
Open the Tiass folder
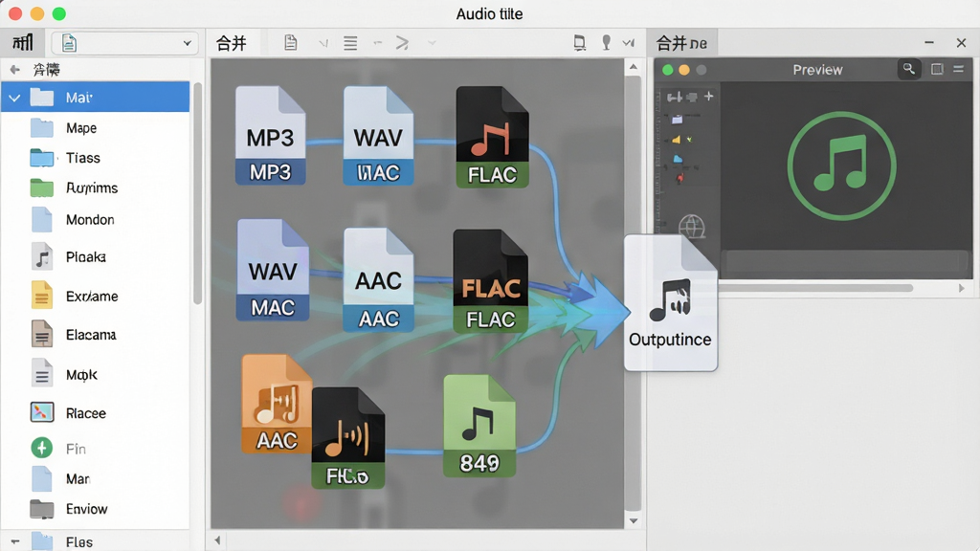95,158
